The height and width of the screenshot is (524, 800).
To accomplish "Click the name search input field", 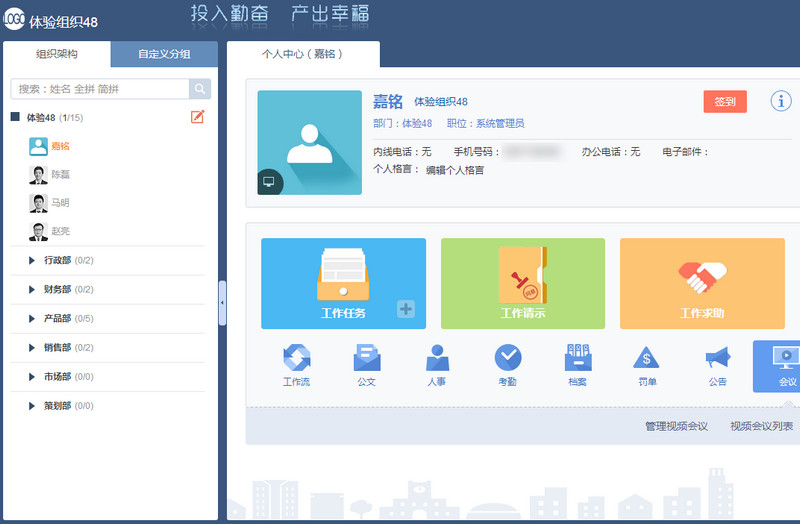I will (100, 89).
